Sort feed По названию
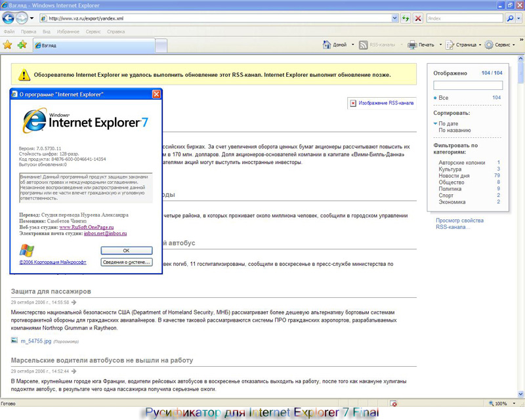The image size is (525, 420). (455, 131)
